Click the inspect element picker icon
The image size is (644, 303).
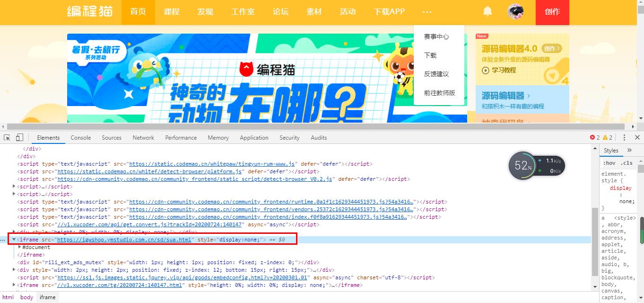(7, 138)
